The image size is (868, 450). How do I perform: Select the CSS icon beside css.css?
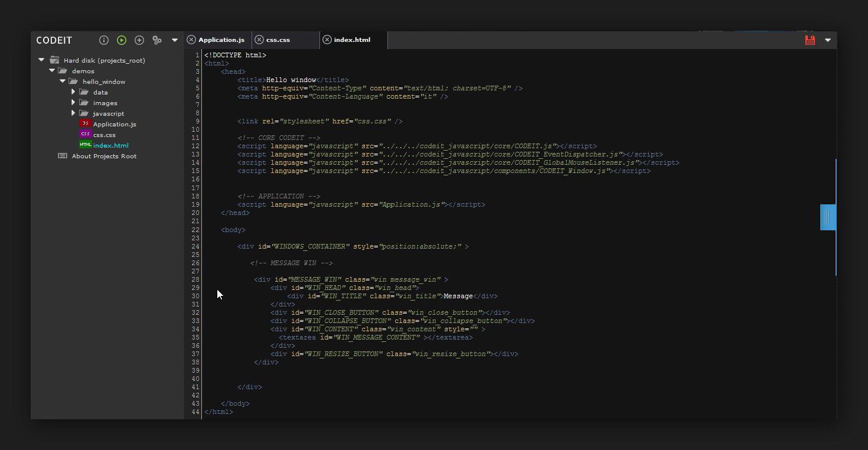[85, 135]
